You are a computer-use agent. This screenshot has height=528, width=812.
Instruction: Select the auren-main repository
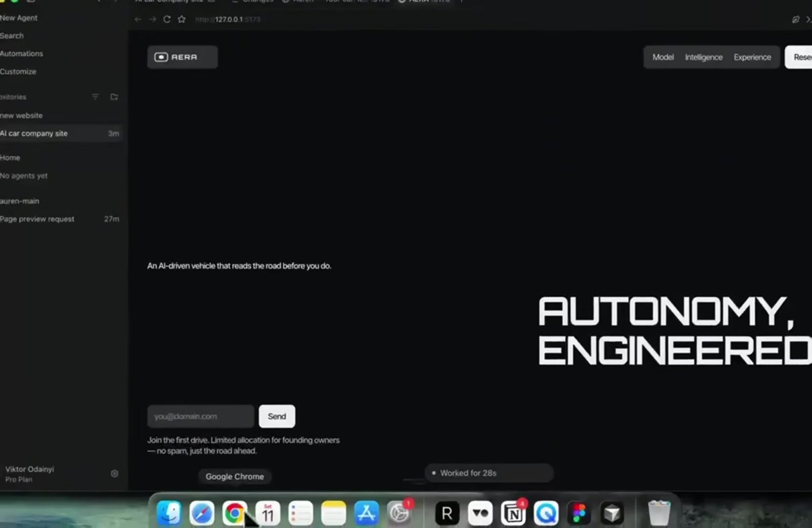tap(20, 201)
